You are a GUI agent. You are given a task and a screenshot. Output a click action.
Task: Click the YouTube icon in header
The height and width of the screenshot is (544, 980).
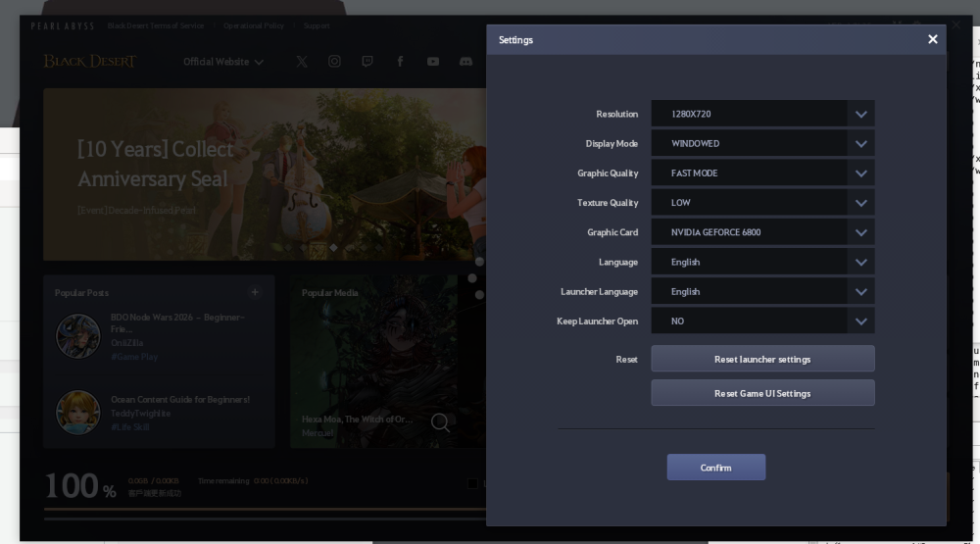click(433, 62)
